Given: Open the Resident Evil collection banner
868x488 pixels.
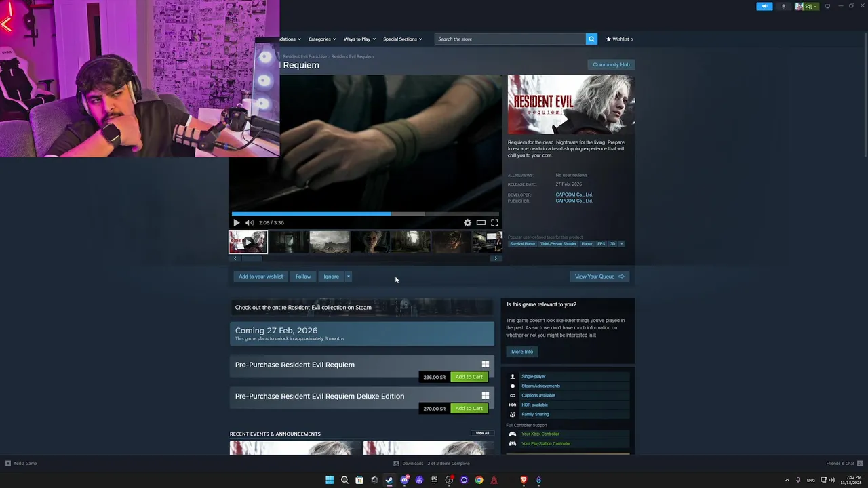Looking at the screenshot, I should [361, 307].
